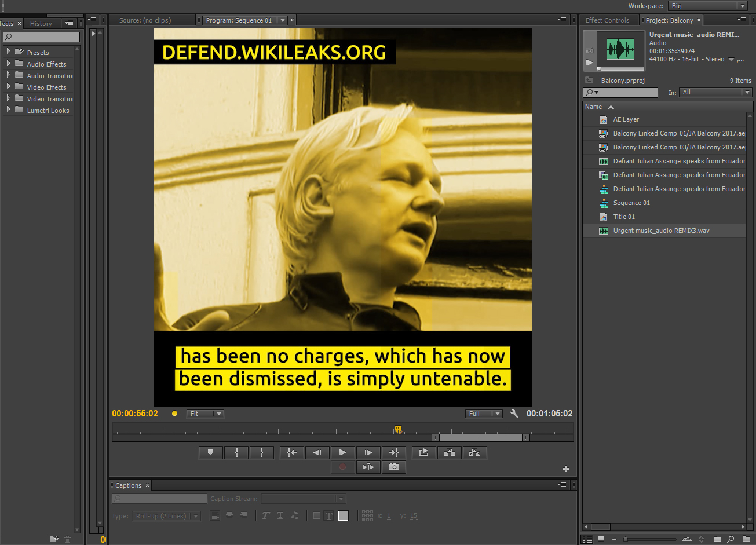The image size is (756, 545).
Task: Open the Full playback resolution dropdown
Action: point(484,414)
